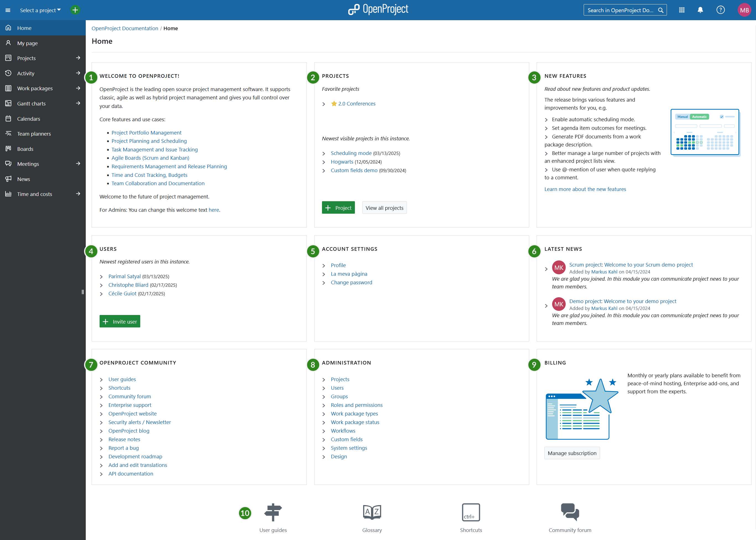
Task: Open Roles and permissions link
Action: pos(357,405)
